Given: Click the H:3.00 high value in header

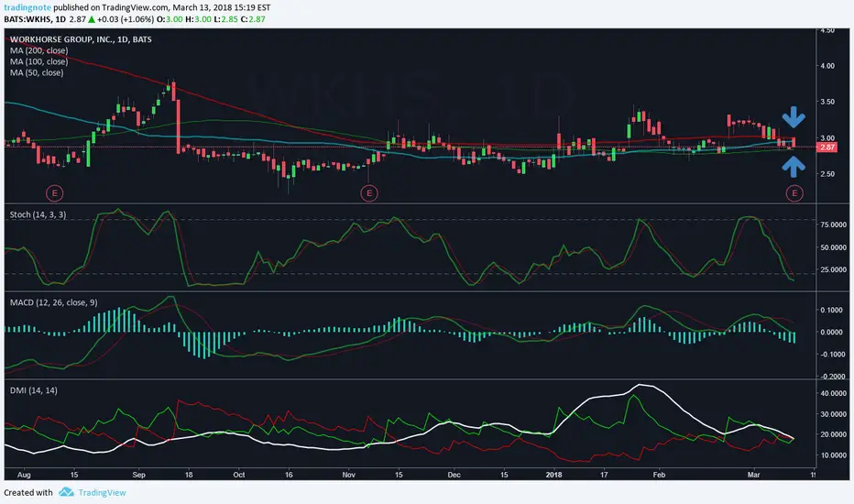Looking at the screenshot, I should tap(197, 19).
